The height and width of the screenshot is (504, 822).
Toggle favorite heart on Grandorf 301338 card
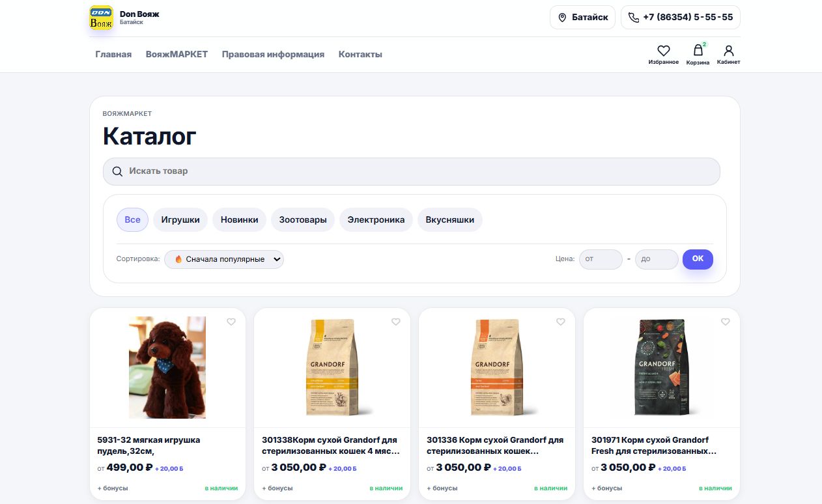click(396, 322)
